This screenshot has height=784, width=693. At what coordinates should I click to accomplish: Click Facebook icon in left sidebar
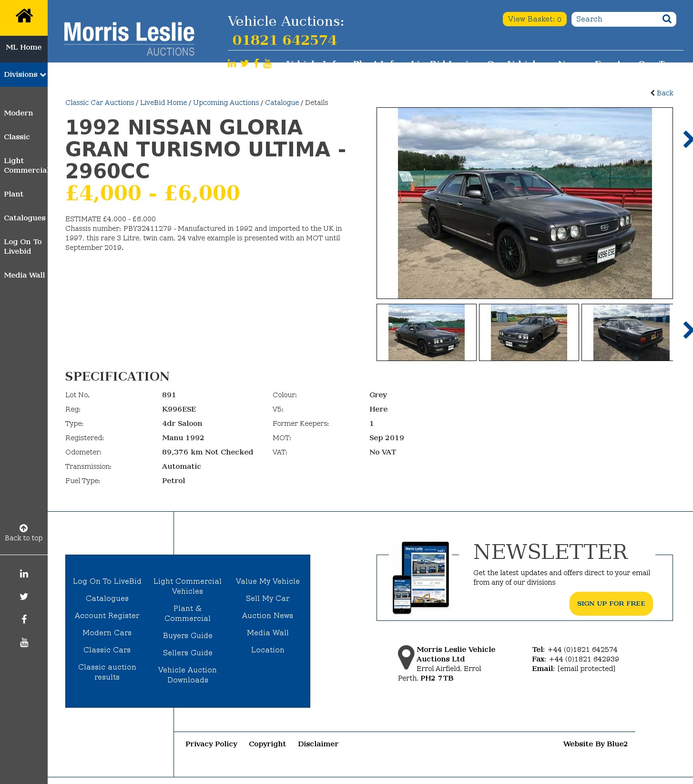point(24,619)
